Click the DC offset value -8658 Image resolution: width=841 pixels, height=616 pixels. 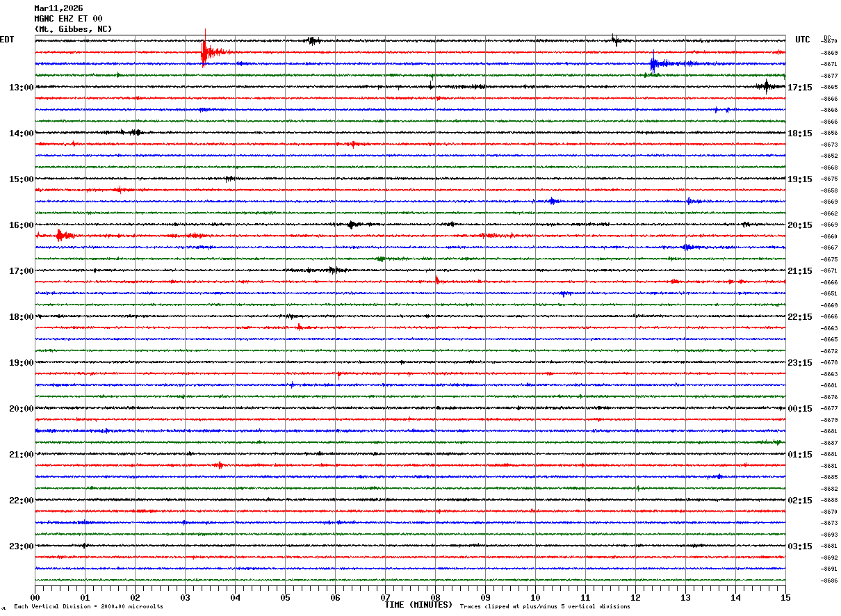coord(830,190)
